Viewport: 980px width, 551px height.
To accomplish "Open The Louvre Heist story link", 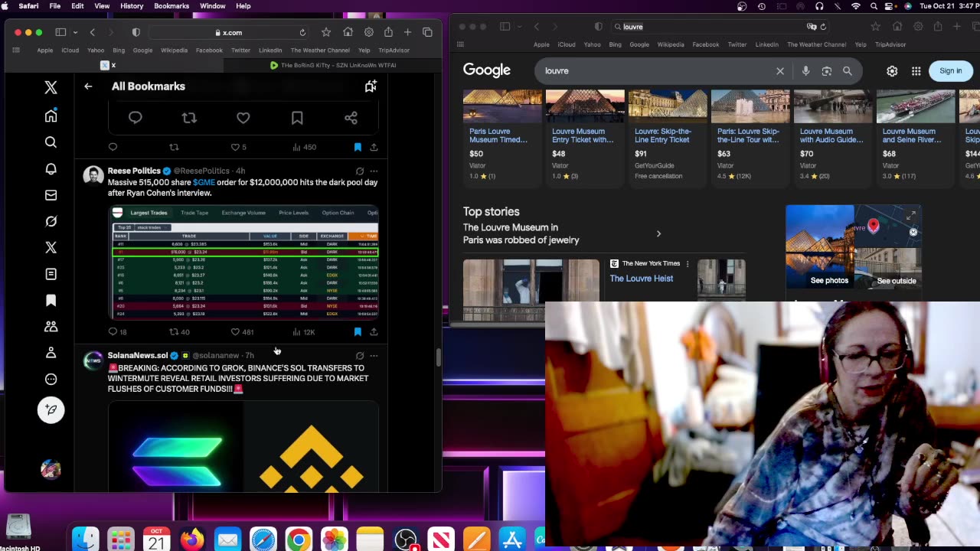I will [x=641, y=279].
